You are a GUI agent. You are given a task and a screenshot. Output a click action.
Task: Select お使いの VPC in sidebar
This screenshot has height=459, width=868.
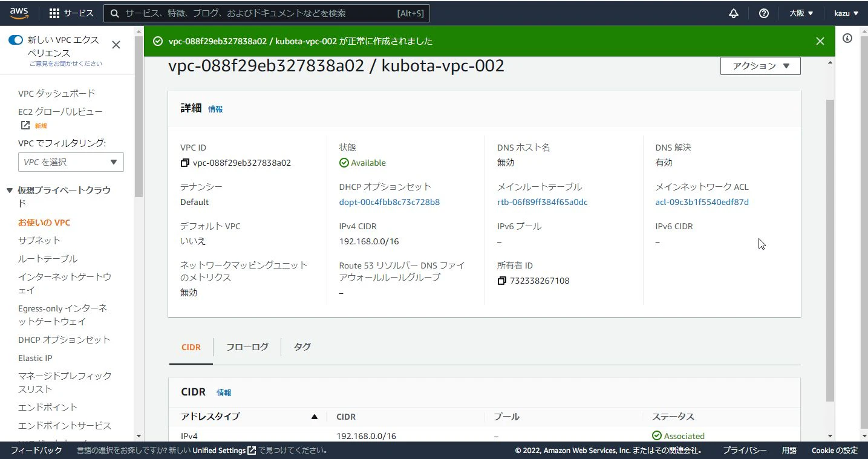pyautogui.click(x=44, y=223)
